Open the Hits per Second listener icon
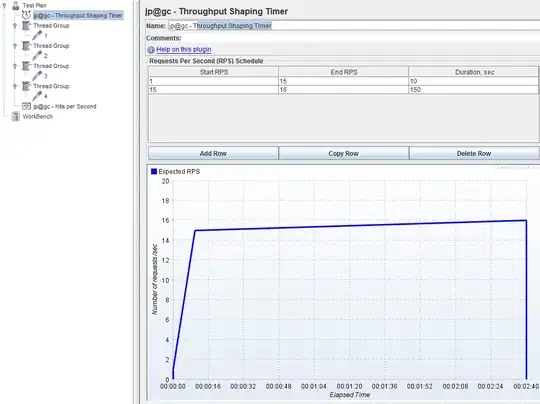The height and width of the screenshot is (404, 540). click(27, 106)
